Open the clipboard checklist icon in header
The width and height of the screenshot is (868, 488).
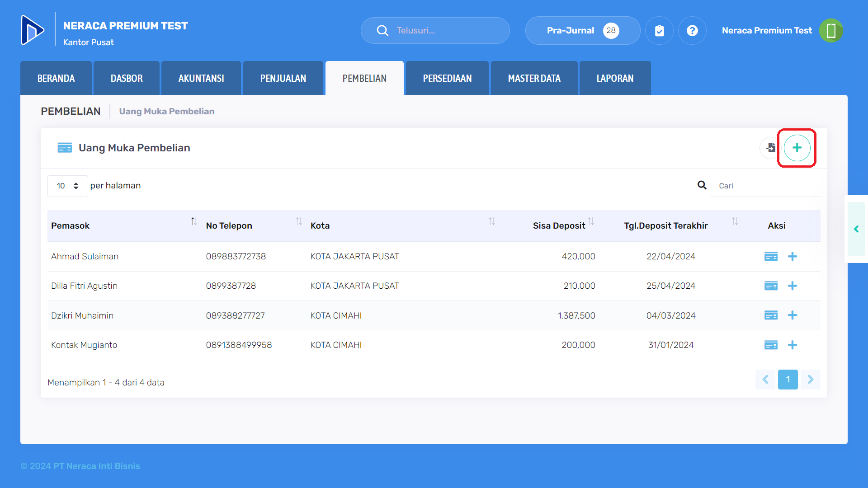(x=659, y=31)
